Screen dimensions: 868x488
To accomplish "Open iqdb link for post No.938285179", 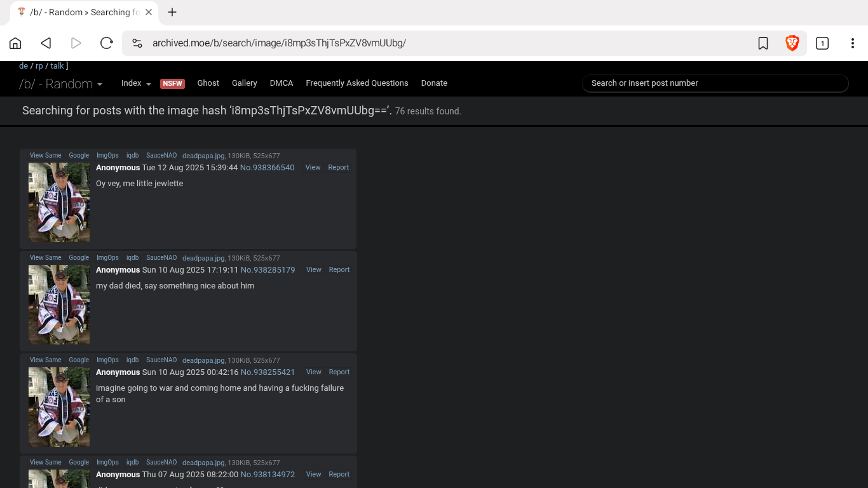I will (132, 258).
